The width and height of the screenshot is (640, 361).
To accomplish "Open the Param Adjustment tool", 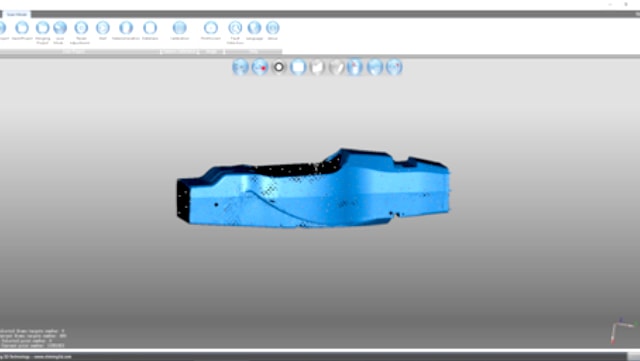I will click(81, 28).
